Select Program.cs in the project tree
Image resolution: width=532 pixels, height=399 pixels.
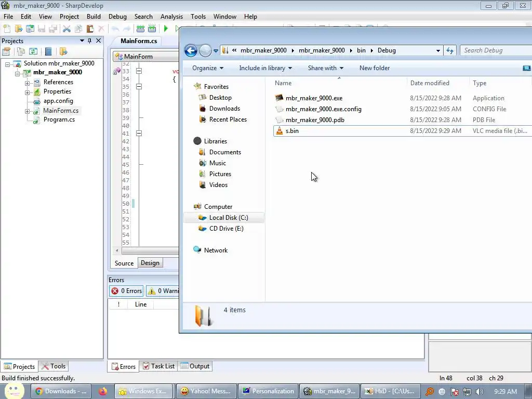(59, 120)
